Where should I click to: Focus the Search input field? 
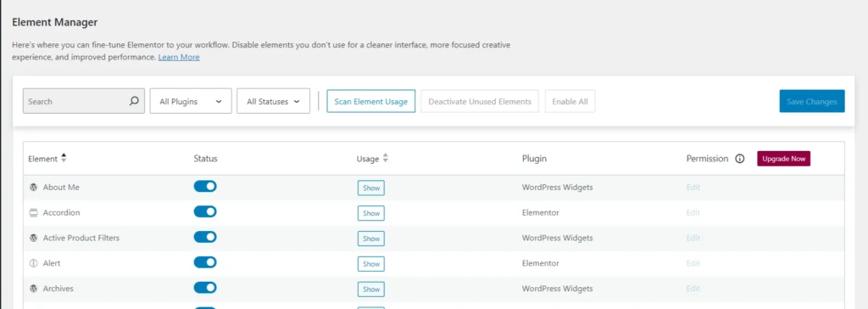pos(84,102)
